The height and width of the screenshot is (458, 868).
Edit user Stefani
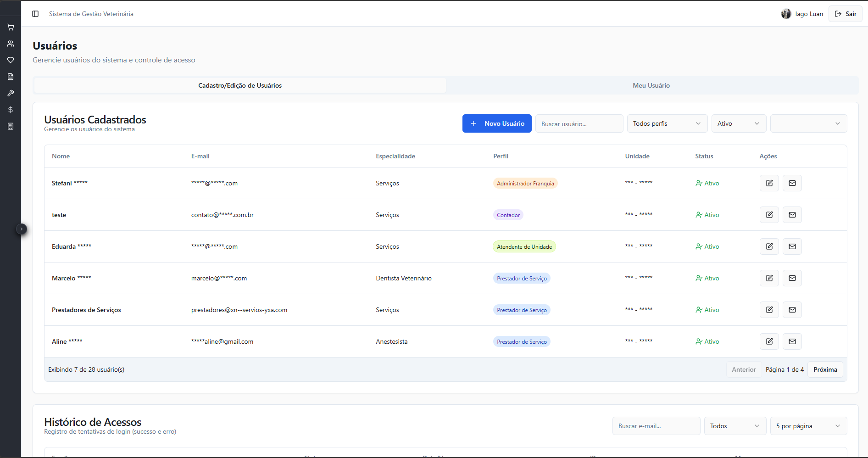(769, 183)
